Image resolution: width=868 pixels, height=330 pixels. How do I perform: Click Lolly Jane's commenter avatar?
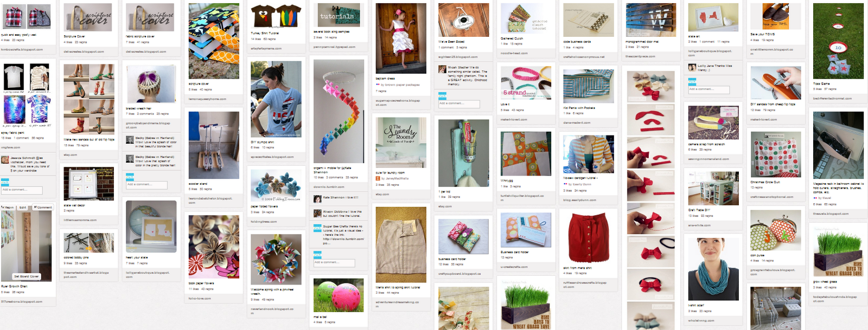692,68
